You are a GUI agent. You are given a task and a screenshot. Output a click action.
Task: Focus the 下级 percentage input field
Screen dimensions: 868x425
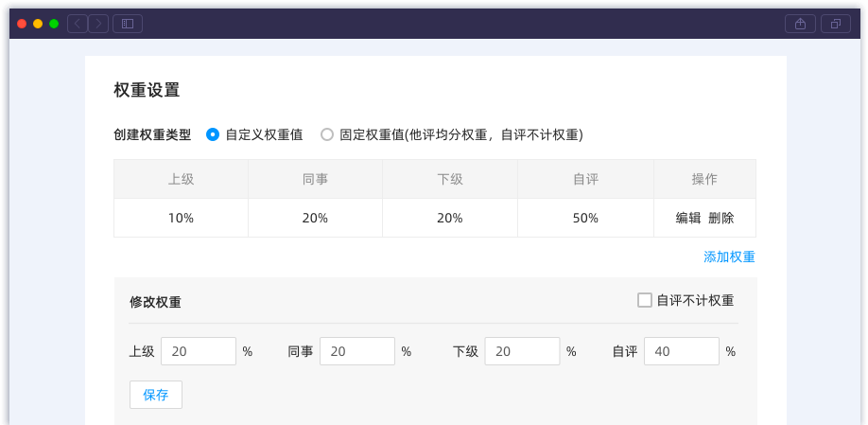click(x=523, y=351)
